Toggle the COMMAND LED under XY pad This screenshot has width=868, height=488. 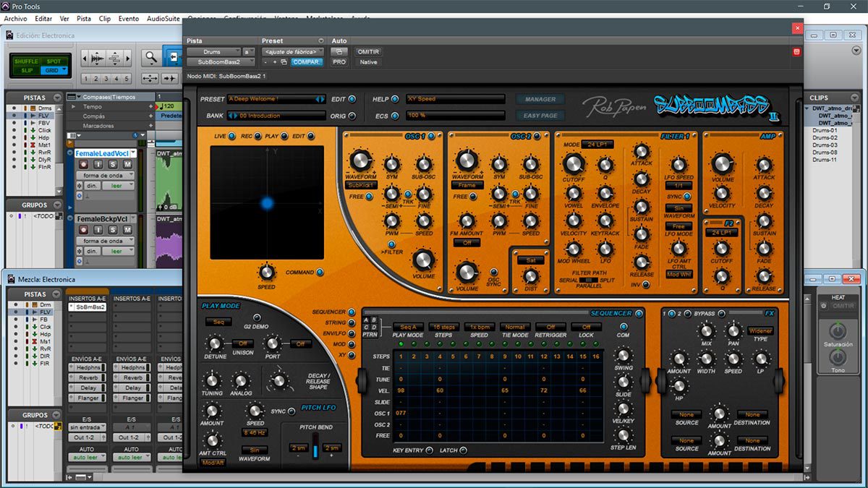pyautogui.click(x=320, y=273)
